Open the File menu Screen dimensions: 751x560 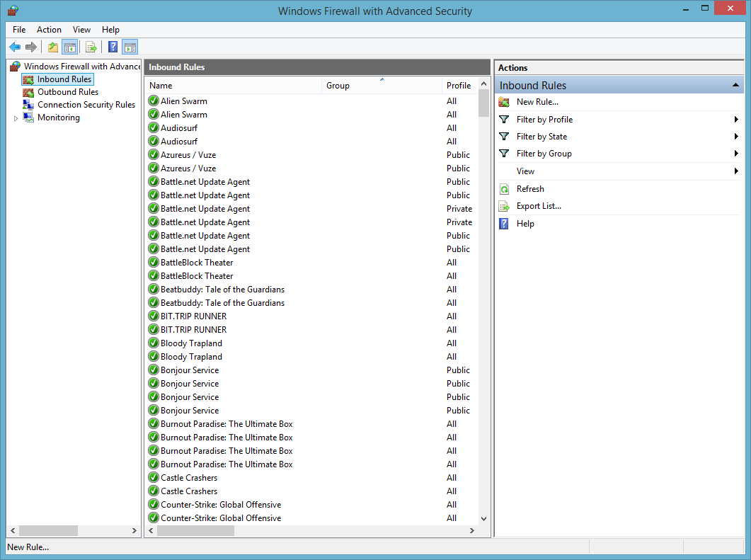(x=19, y=30)
